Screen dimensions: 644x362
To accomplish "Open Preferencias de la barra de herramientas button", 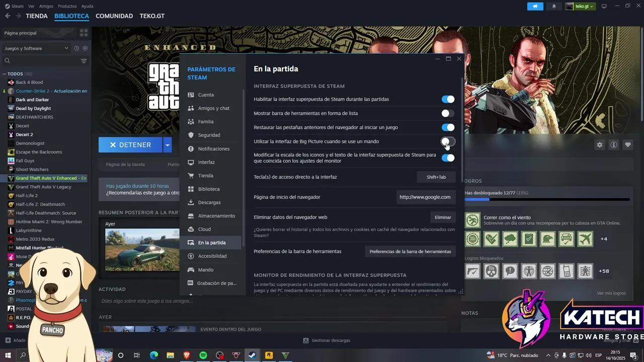I will coord(410,251).
